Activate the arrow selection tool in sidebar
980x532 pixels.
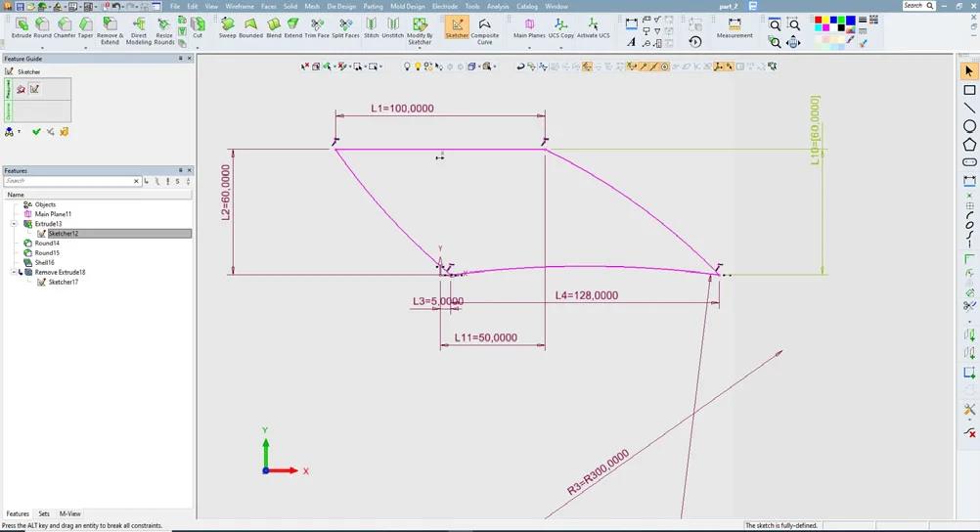[969, 71]
